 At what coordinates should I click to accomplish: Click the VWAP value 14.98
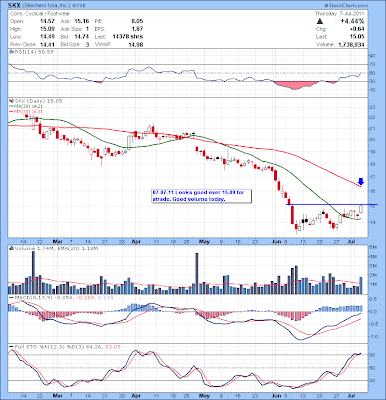tap(136, 44)
